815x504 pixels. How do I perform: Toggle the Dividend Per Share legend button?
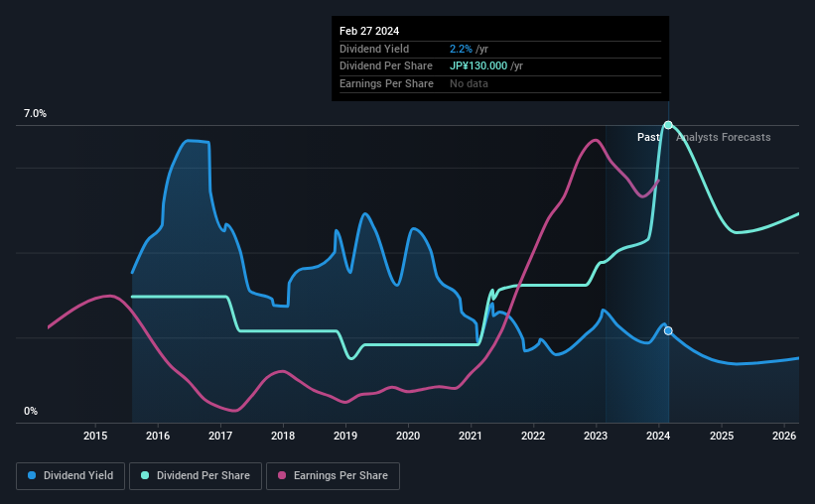(196, 476)
